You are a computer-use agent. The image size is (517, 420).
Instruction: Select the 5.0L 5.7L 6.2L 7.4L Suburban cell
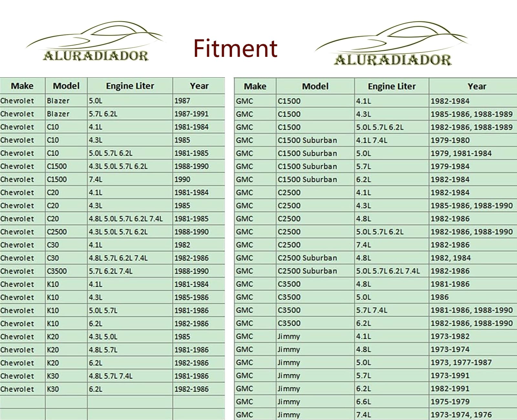click(x=388, y=271)
